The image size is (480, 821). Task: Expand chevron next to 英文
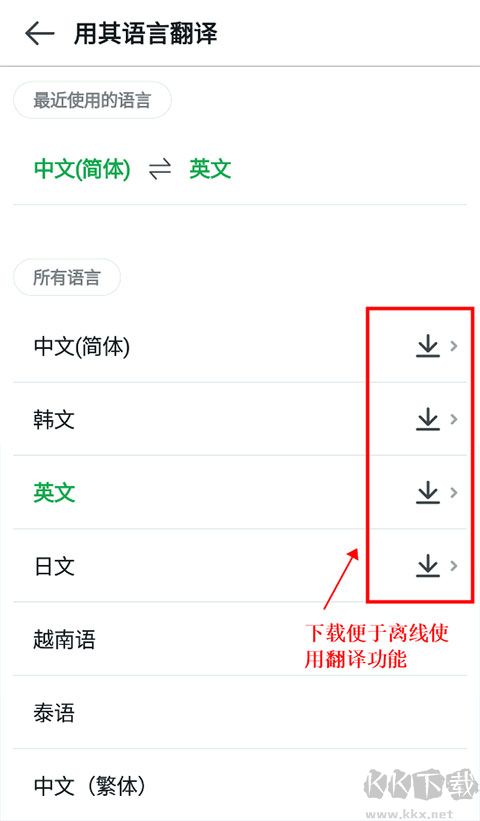[x=454, y=493]
